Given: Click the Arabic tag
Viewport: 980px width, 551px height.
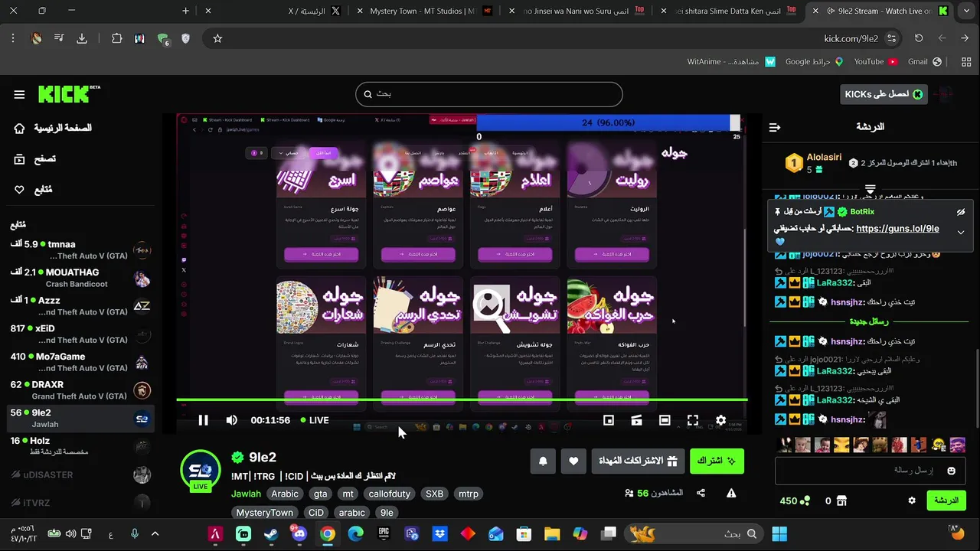Looking at the screenshot, I should (x=285, y=494).
